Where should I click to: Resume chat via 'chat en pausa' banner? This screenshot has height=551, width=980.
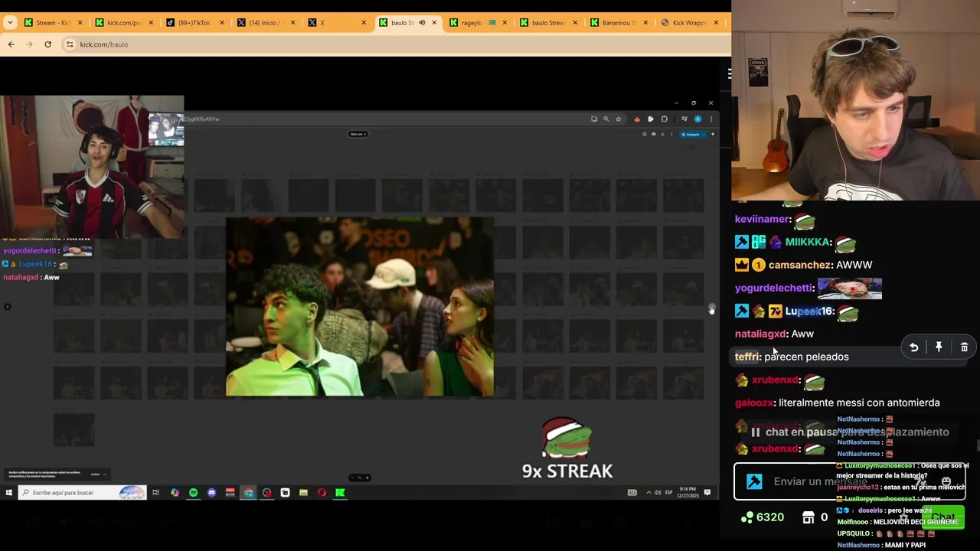pyautogui.click(x=850, y=432)
